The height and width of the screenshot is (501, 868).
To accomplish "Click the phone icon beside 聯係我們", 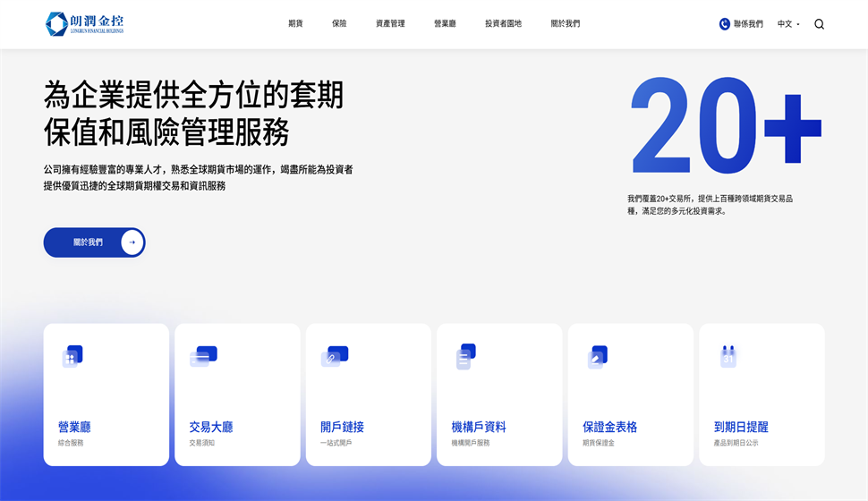I will (724, 24).
